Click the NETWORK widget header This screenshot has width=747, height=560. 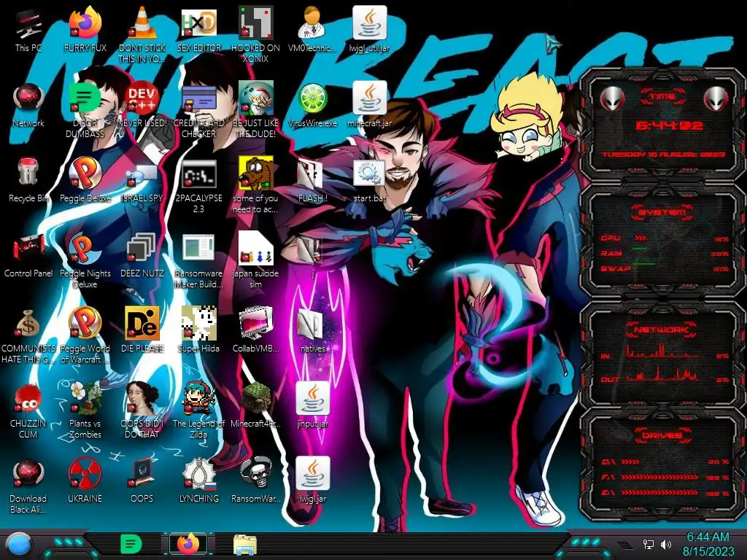click(x=662, y=330)
